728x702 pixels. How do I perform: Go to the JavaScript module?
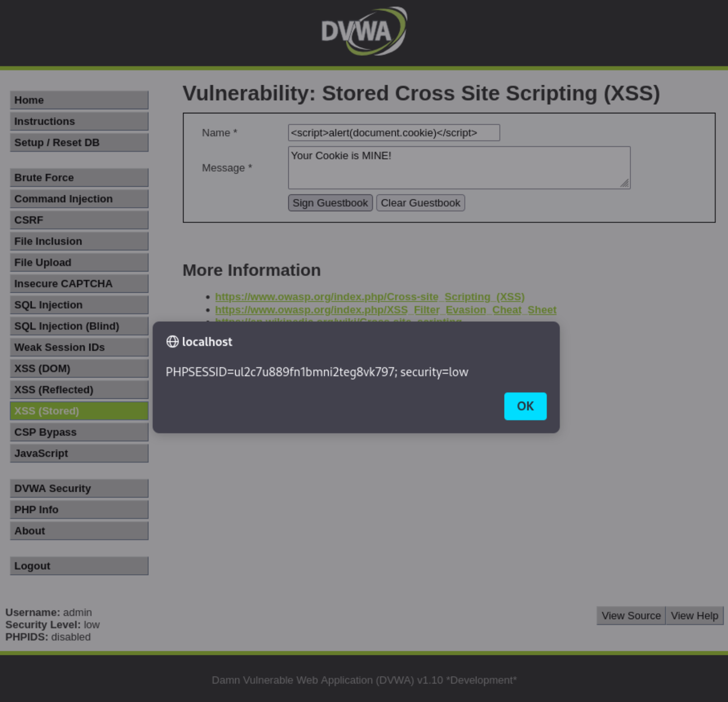tap(79, 453)
